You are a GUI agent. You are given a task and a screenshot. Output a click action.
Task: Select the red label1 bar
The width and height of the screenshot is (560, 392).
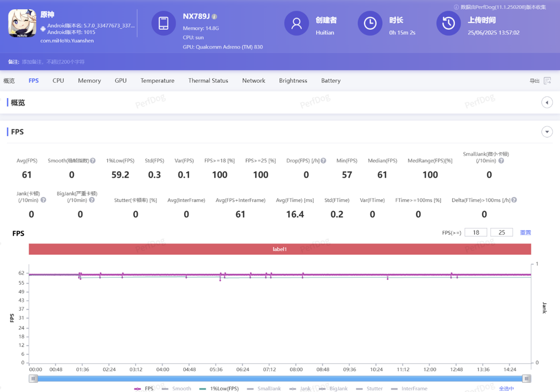click(280, 249)
